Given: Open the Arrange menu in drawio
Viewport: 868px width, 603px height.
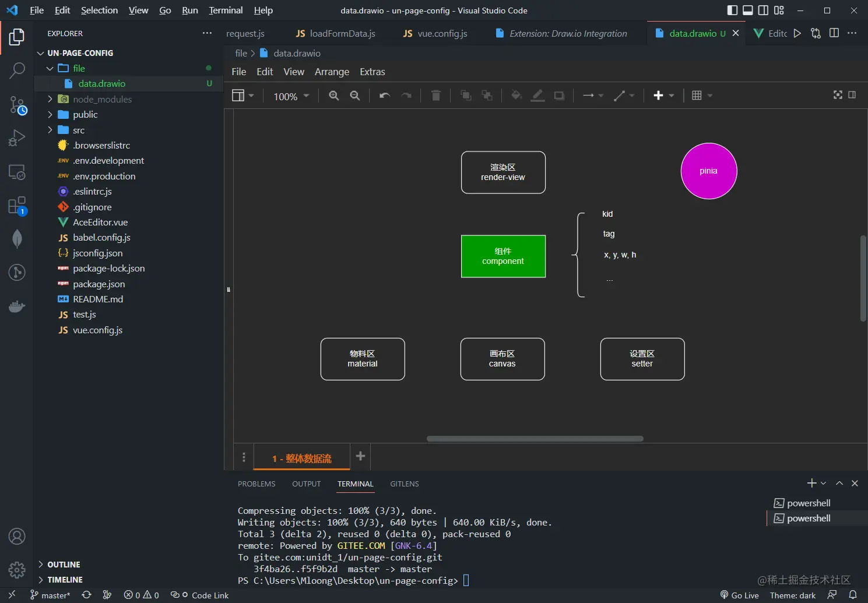Looking at the screenshot, I should click(x=331, y=72).
